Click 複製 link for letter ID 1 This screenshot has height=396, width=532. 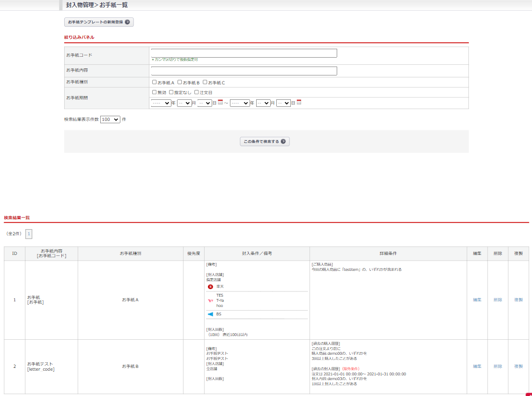coord(518,300)
